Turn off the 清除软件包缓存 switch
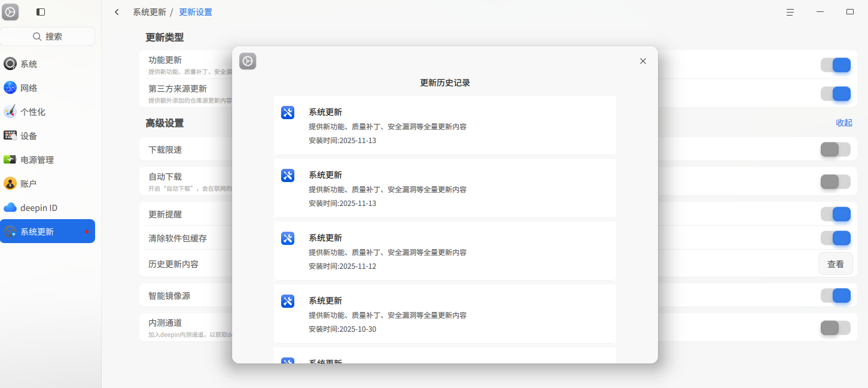 coord(836,238)
